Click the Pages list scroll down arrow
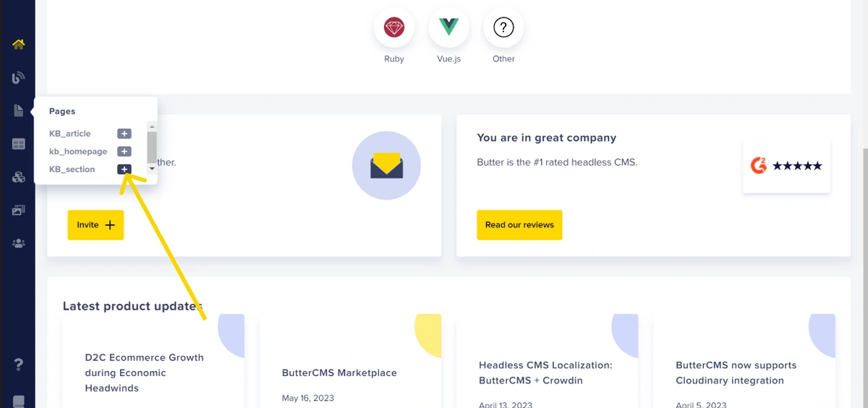This screenshot has height=408, width=868. pos(152,168)
